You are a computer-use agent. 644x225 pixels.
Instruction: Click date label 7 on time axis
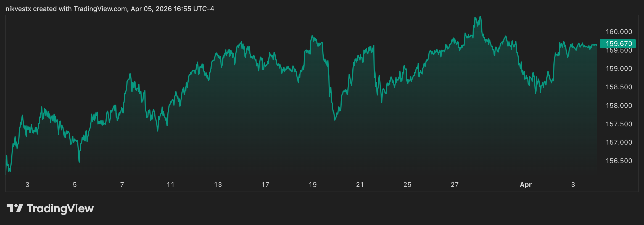(x=122, y=185)
